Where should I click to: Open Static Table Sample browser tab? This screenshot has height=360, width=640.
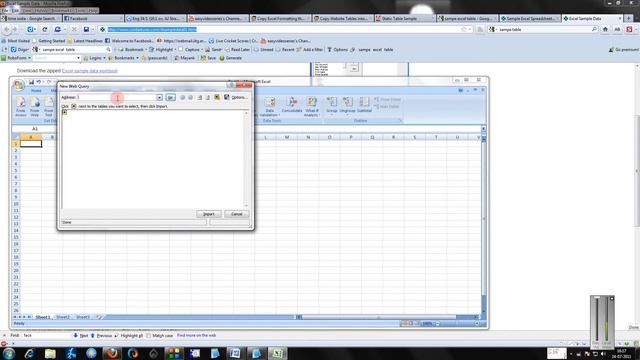404,18
